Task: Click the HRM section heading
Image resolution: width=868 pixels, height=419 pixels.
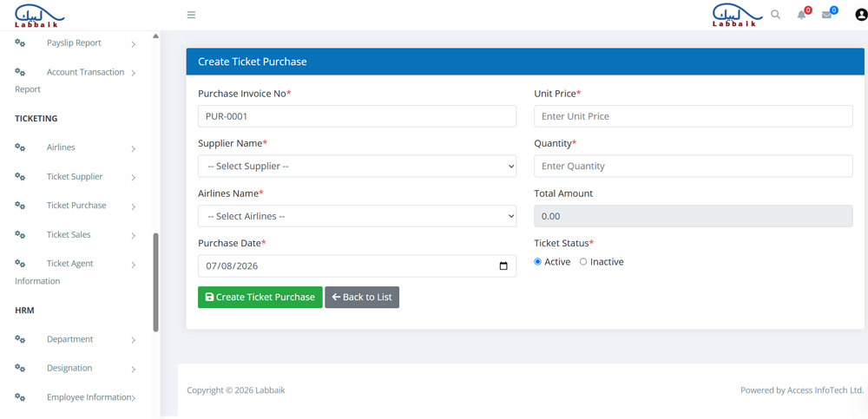Action: [24, 311]
